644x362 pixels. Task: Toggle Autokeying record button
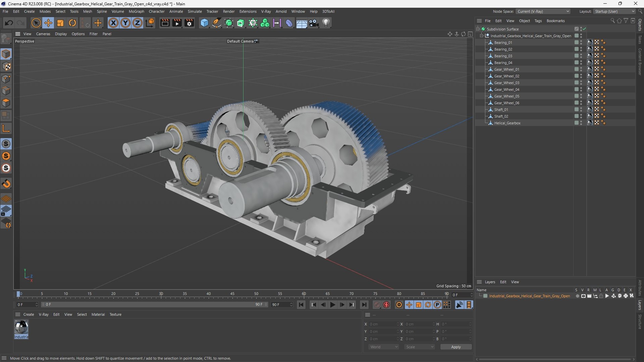pos(386,305)
